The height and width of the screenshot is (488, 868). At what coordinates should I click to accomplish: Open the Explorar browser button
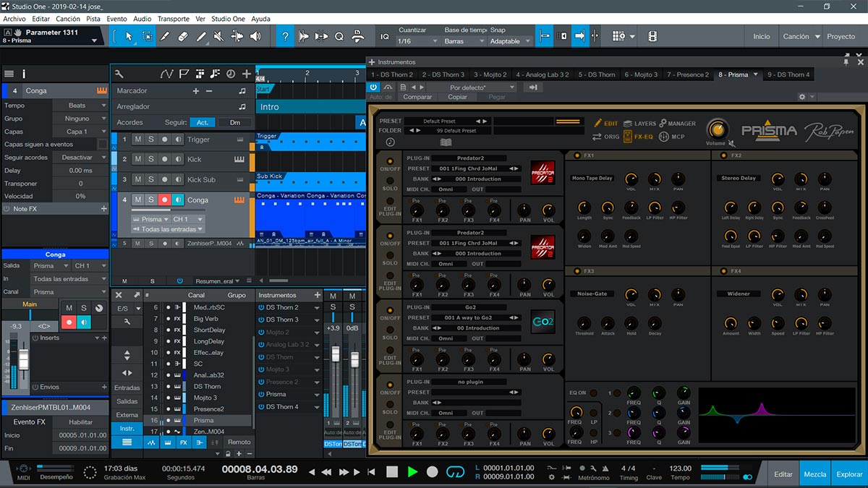pyautogui.click(x=849, y=474)
